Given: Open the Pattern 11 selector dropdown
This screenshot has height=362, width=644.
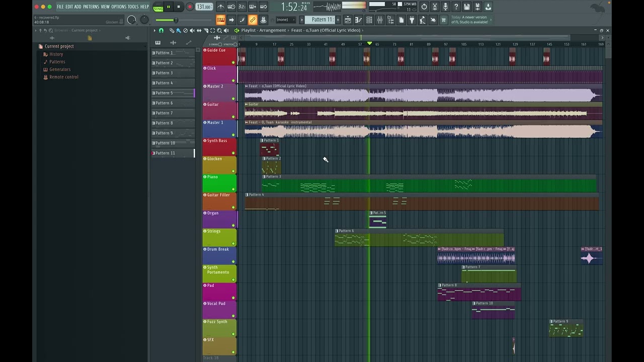Looking at the screenshot, I should (x=319, y=20).
